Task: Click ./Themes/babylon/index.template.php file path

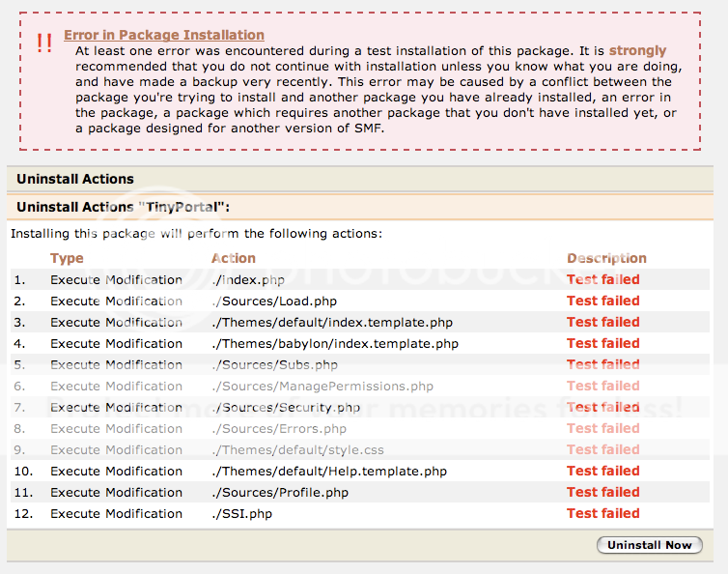Action: pyautogui.click(x=335, y=344)
